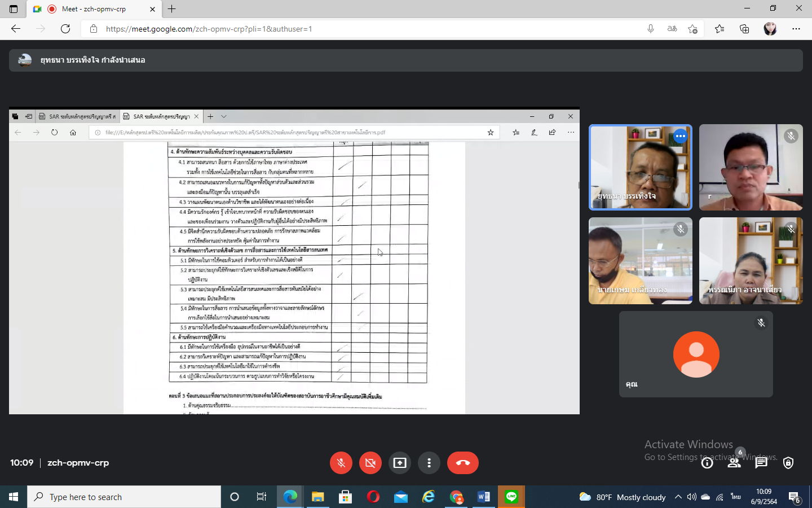Screen dimensions: 812x508
Task: Open host controls shield icon
Action: tap(788, 463)
